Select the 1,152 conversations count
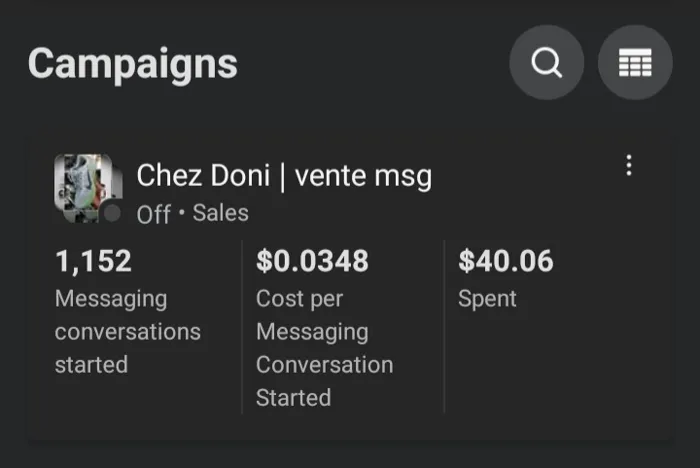The width and height of the screenshot is (700, 468). [93, 261]
